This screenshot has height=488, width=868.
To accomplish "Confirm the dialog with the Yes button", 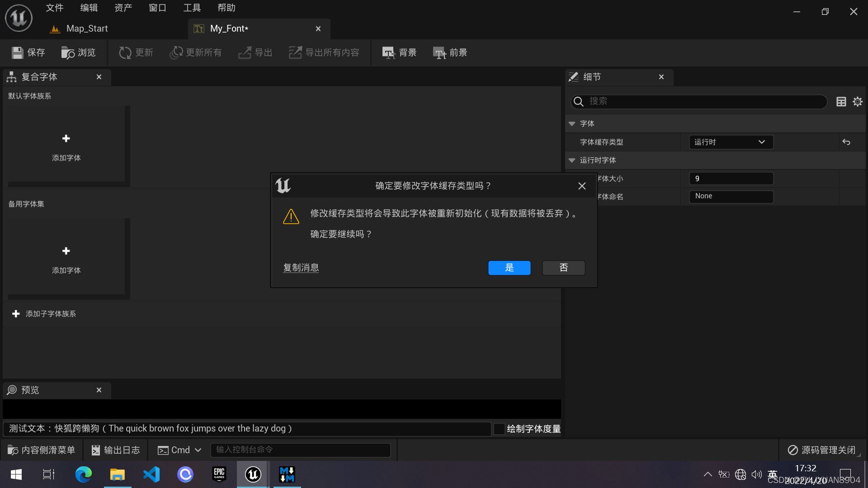I will (x=509, y=268).
